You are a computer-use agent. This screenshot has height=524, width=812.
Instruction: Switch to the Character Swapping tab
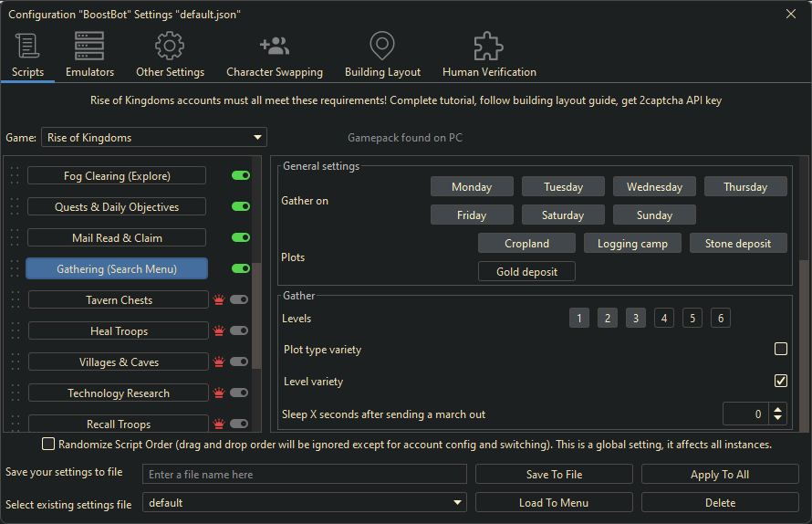tap(275, 55)
